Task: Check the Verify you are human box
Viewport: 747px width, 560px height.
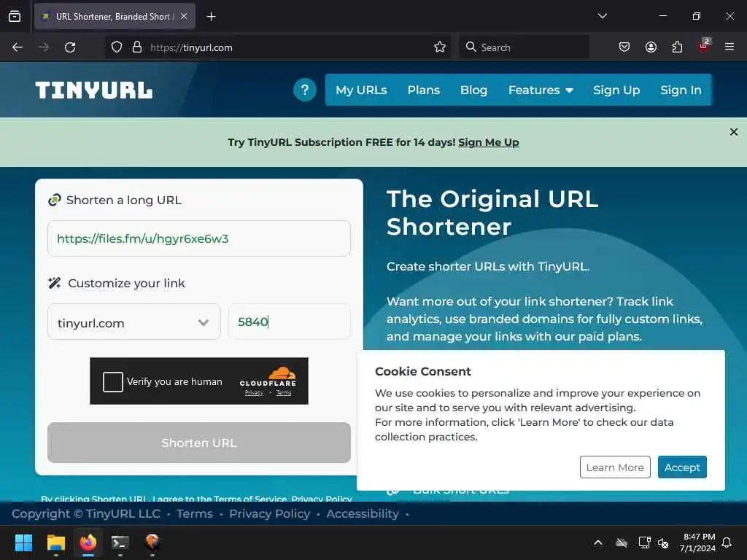Action: 113,382
